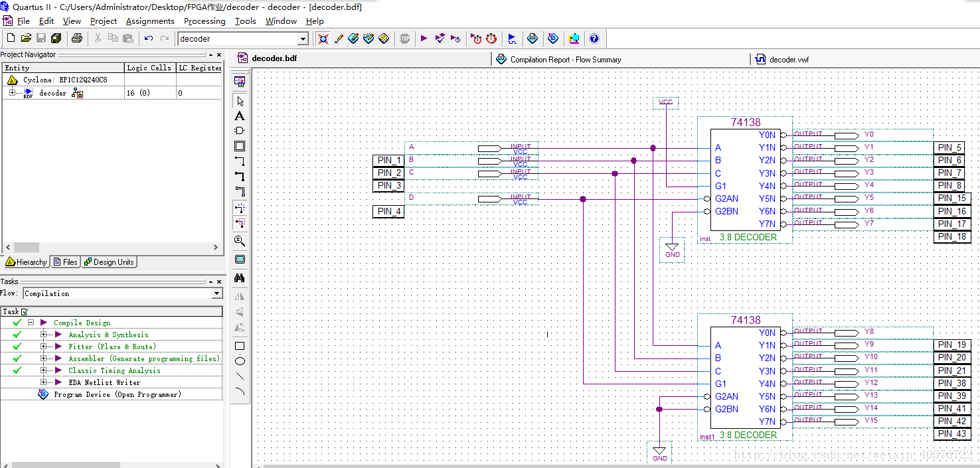Expand the Fitter (Place & Route) task
This screenshot has height=468, width=980.
(44, 347)
